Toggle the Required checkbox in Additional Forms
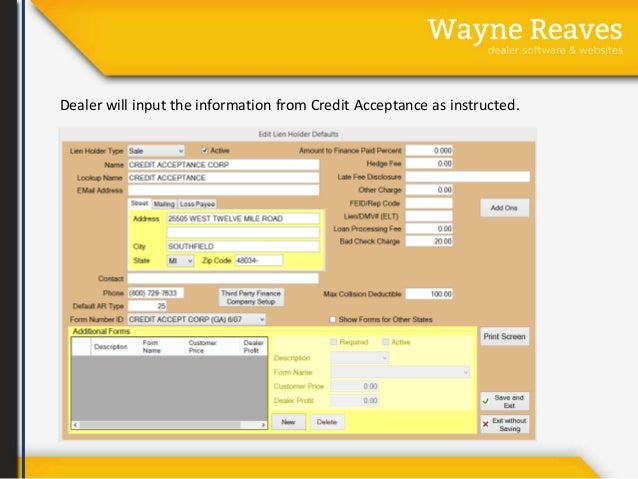638x479 pixels. 334,342
